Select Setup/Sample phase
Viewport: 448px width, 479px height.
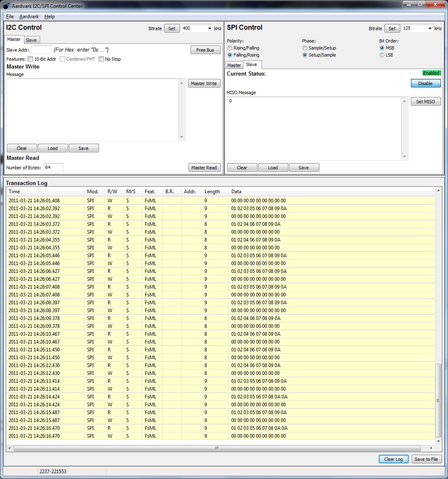point(305,55)
